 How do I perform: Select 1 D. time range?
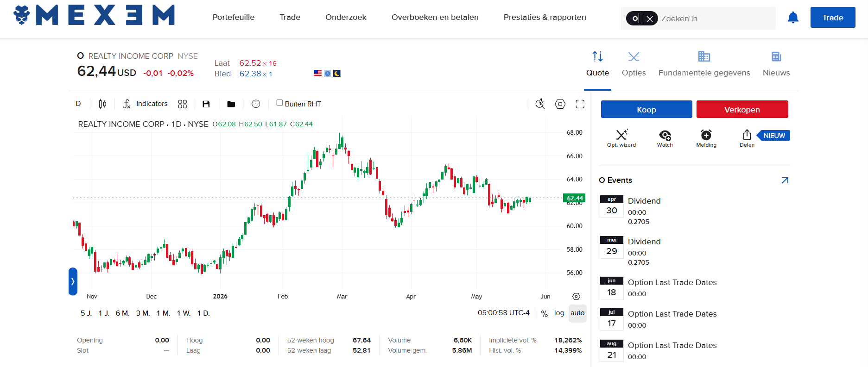pyautogui.click(x=203, y=313)
